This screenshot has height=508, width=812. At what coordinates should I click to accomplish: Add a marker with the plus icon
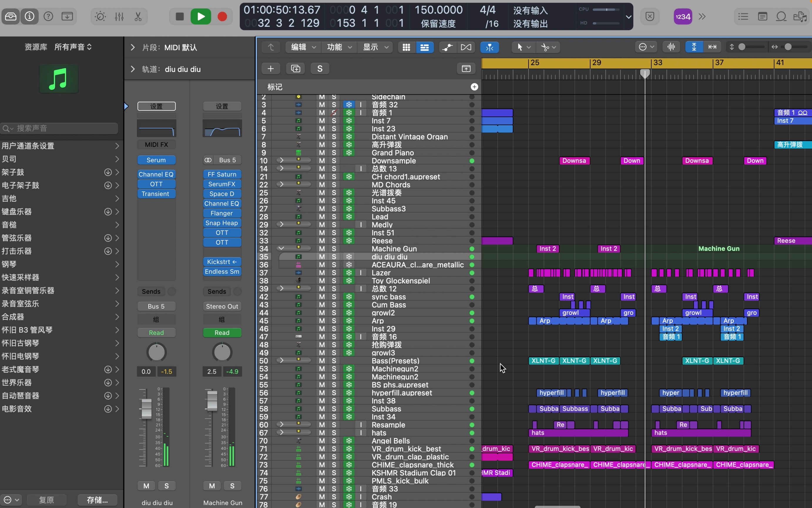474,87
